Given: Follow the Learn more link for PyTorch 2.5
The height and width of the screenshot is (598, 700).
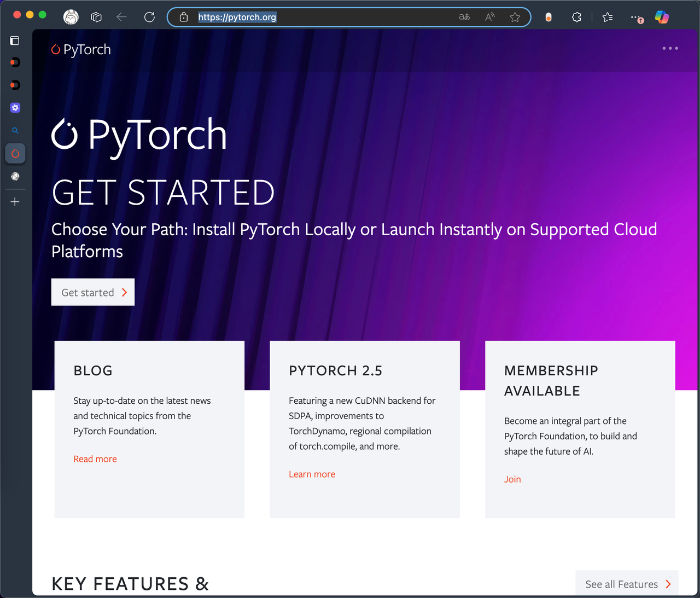Looking at the screenshot, I should pyautogui.click(x=312, y=474).
